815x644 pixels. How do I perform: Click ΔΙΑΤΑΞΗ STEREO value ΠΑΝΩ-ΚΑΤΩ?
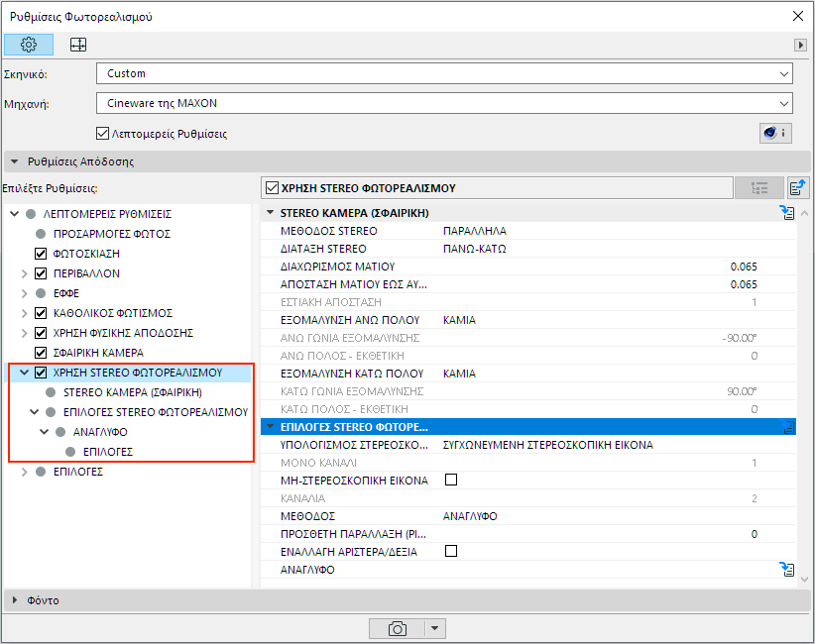click(475, 249)
